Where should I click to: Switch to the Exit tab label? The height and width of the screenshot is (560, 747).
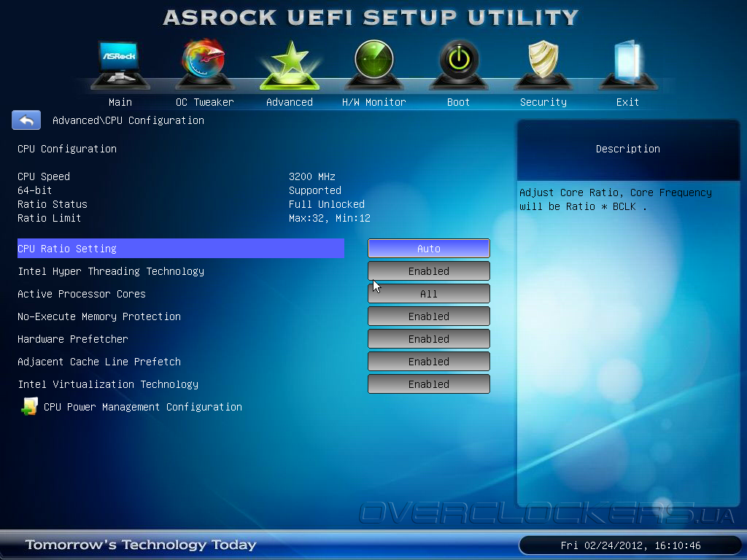pyautogui.click(x=627, y=102)
